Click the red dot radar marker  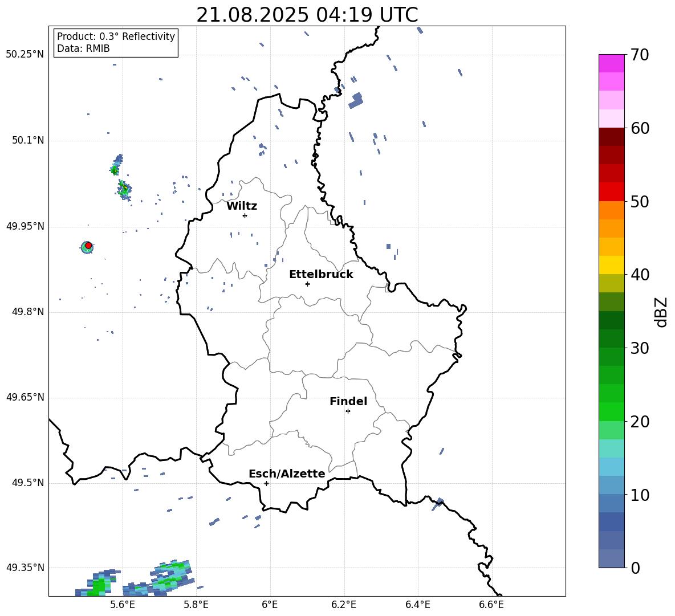coord(88,245)
